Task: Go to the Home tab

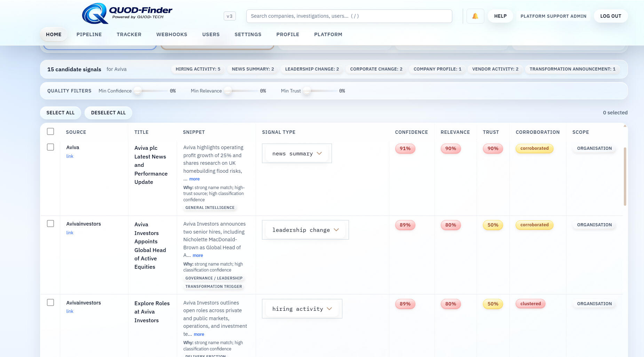Action: [54, 34]
